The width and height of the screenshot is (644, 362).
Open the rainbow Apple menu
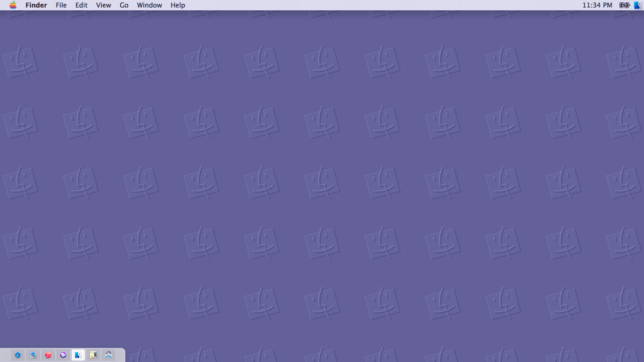(x=13, y=5)
